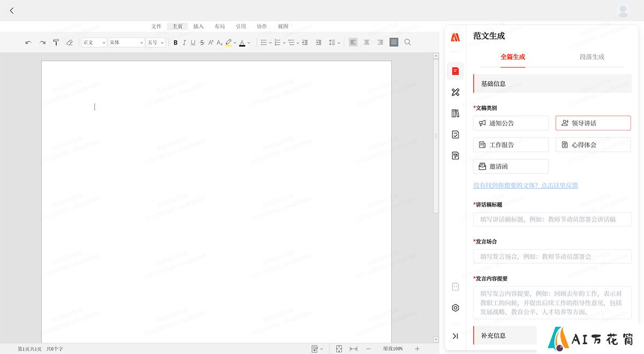Switch to the 主页 tab
The image size is (644, 354).
177,26
